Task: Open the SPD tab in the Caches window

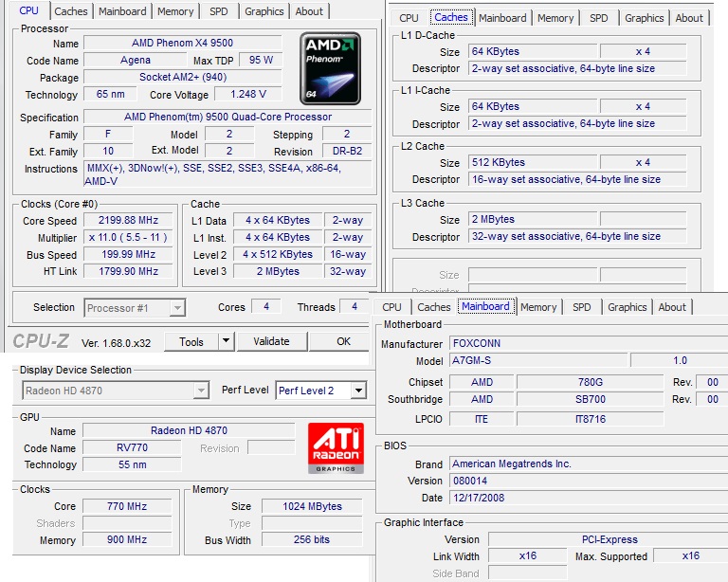Action: [x=598, y=18]
